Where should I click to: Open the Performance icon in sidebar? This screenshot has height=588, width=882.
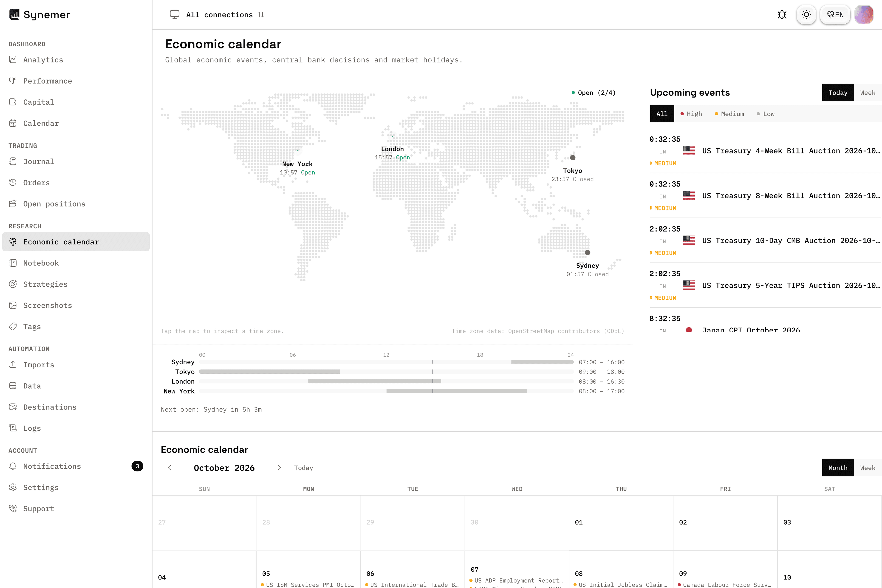coord(13,81)
